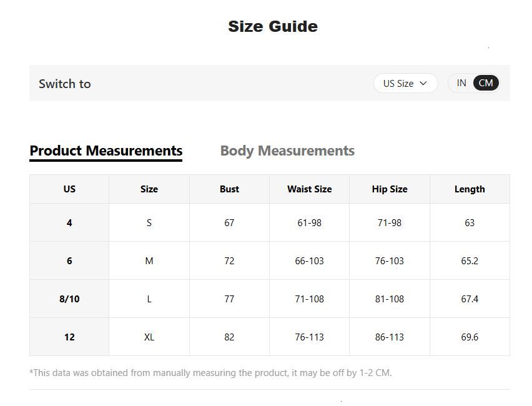The height and width of the screenshot is (406, 532).
Task: Switch units to IN
Action: 461,83
